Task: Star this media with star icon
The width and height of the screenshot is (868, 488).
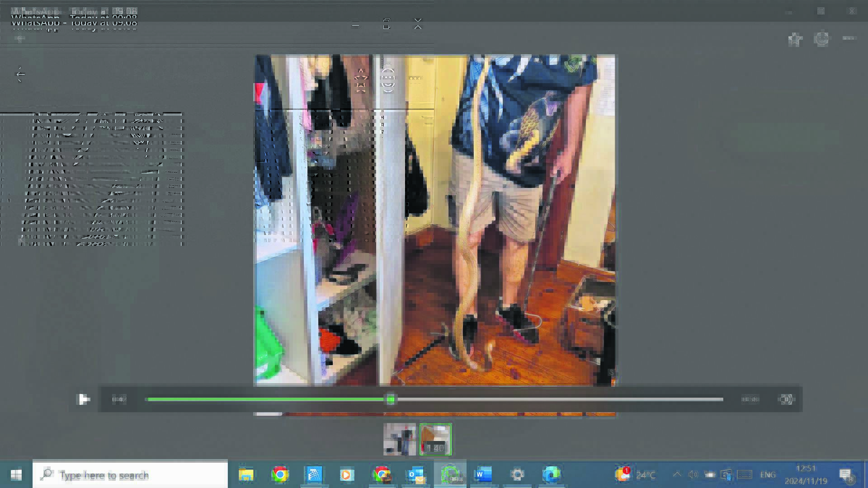Action: pyautogui.click(x=795, y=40)
